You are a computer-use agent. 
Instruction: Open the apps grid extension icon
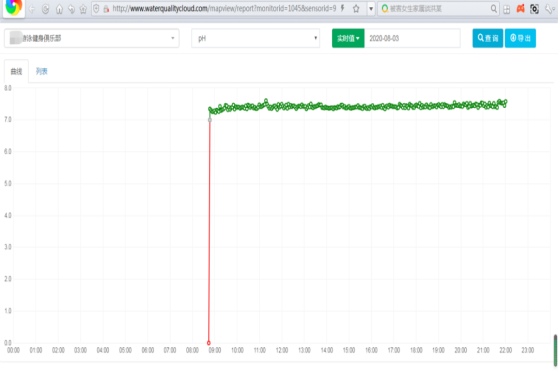pos(507,9)
